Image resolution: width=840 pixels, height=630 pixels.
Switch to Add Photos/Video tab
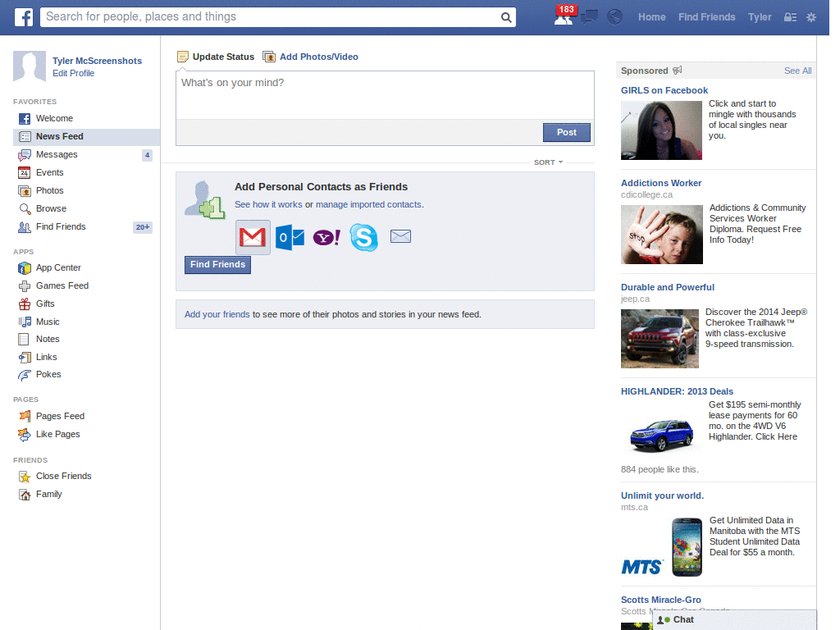click(311, 57)
